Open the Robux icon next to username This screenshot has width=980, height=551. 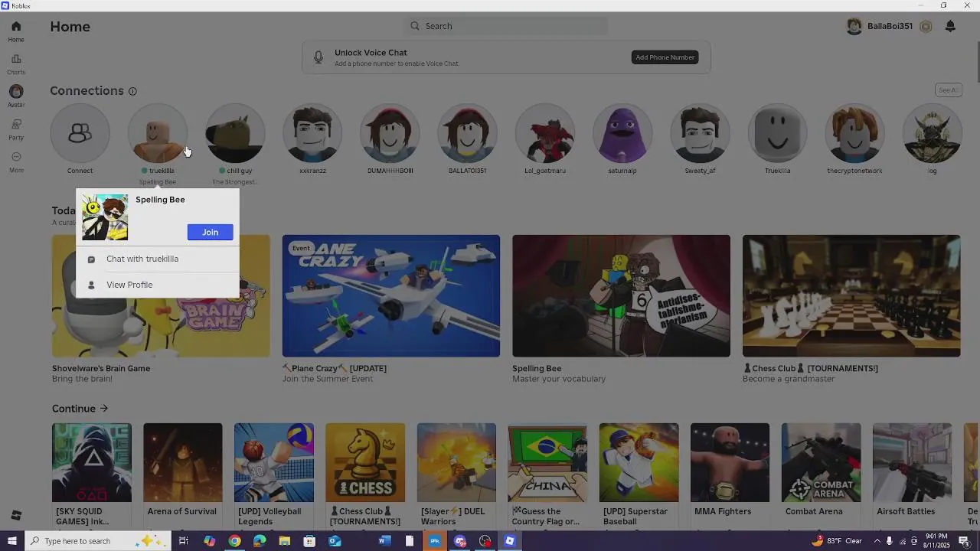tap(926, 27)
